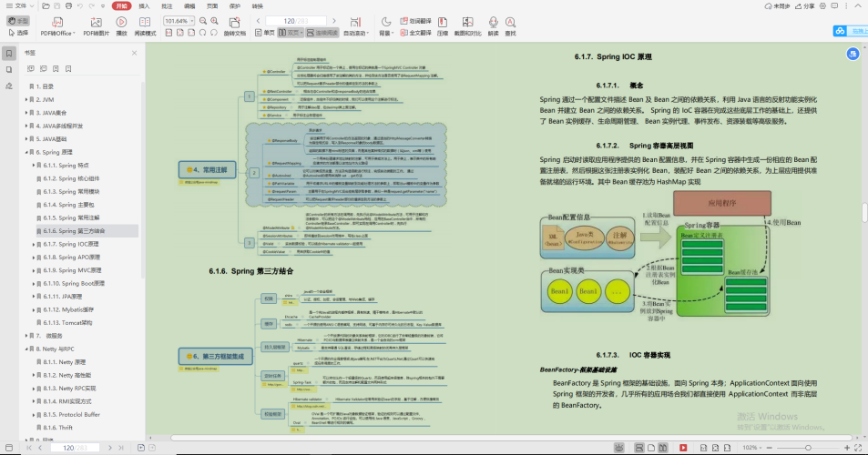Switch to the 页面 tab
Viewport: 868px width, 455px height.
[x=212, y=6]
